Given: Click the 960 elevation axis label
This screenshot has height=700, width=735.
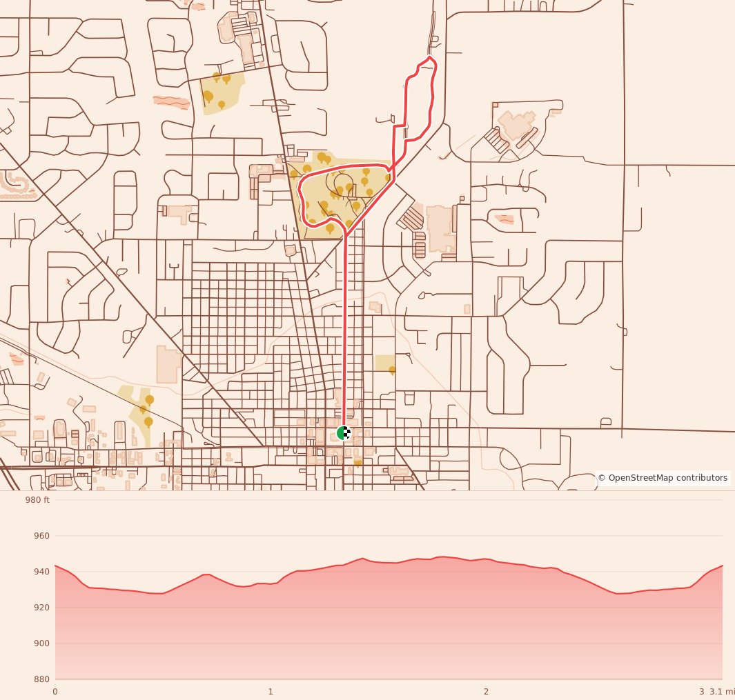Looking at the screenshot, I should pyautogui.click(x=41, y=536).
